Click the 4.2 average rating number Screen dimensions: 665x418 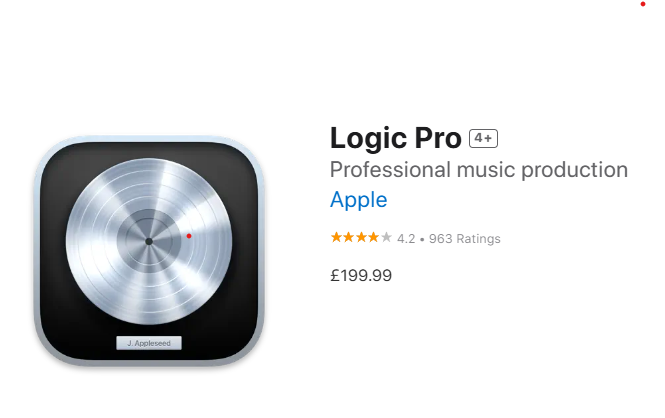click(x=406, y=239)
